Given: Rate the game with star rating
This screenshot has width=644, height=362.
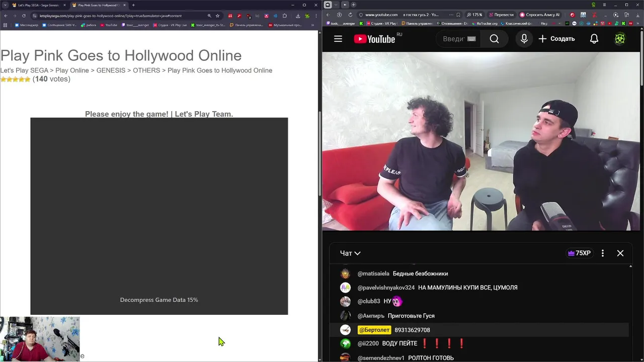Looking at the screenshot, I should coord(16,79).
